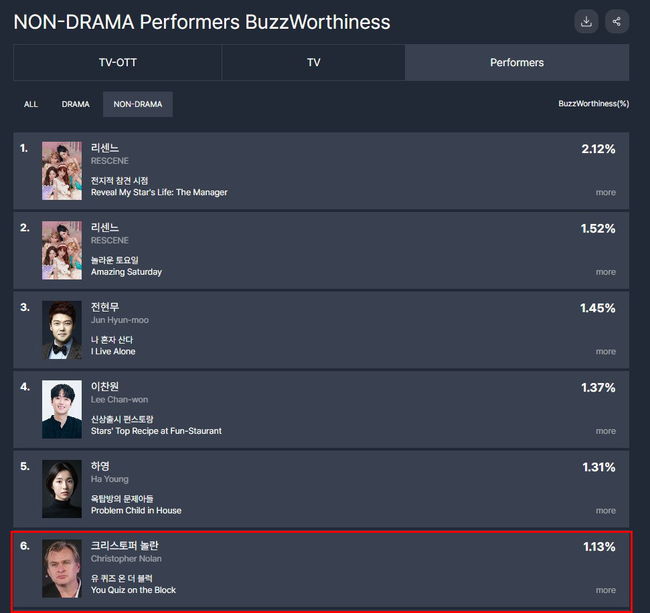Click the download icon button
Screen dimensions: 650x613
point(586,22)
